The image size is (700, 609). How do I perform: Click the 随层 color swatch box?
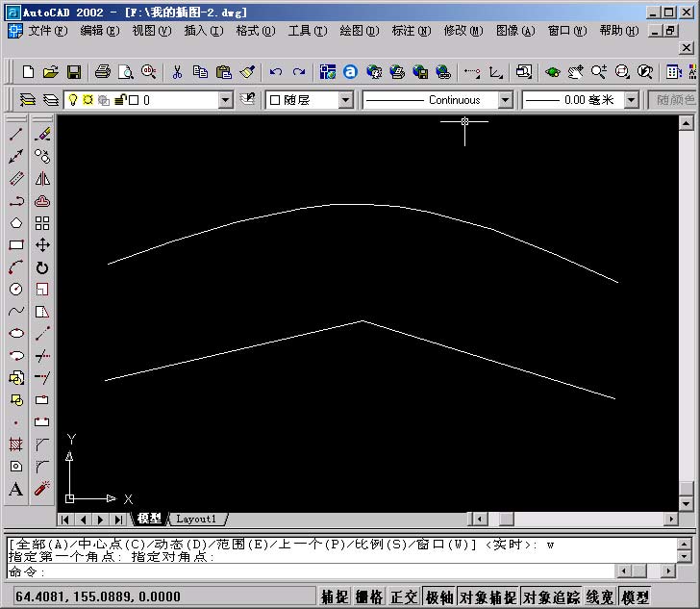coord(275,100)
